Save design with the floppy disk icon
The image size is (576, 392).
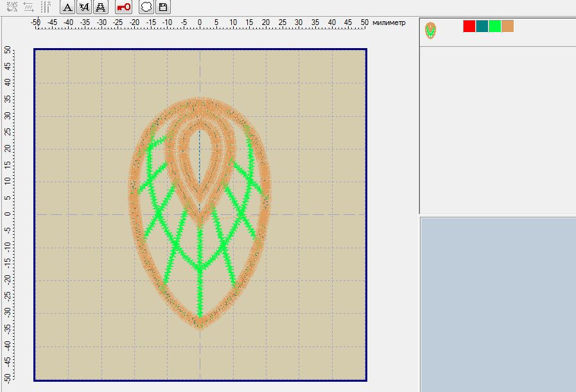coord(163,7)
